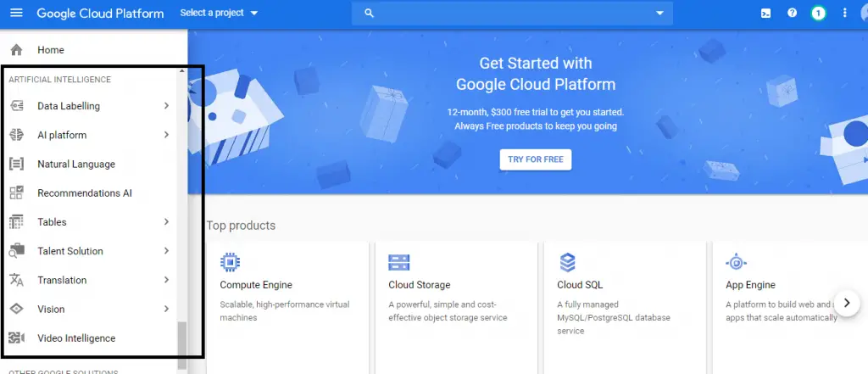
Task: Click the Talent Solution briefcase icon
Action: 17,251
